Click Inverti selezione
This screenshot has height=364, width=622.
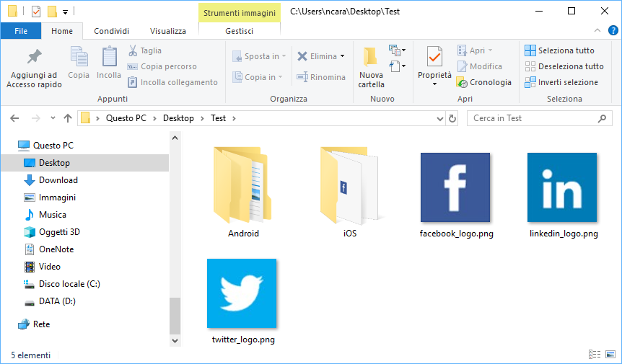pos(561,82)
